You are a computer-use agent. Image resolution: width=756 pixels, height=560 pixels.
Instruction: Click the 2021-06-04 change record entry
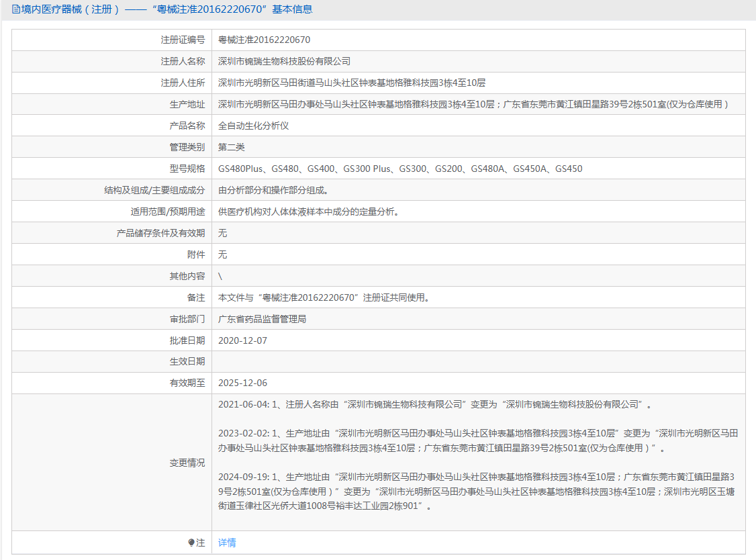tap(434, 404)
